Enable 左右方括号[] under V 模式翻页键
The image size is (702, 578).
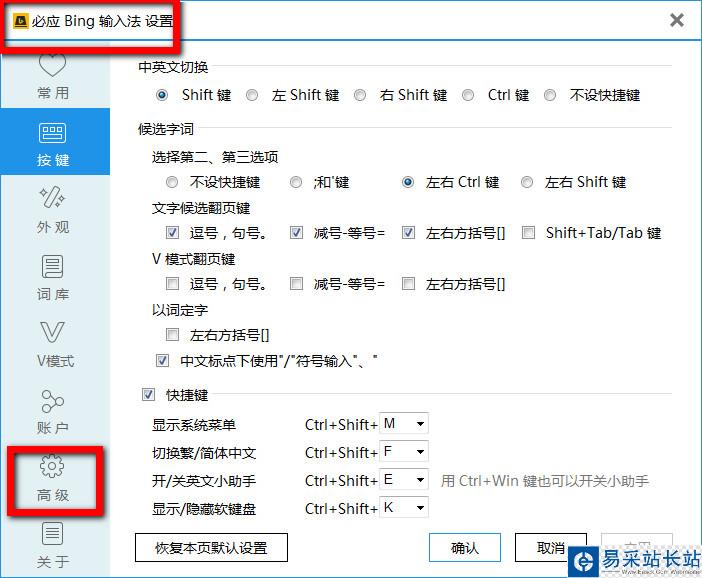pyautogui.click(x=408, y=283)
